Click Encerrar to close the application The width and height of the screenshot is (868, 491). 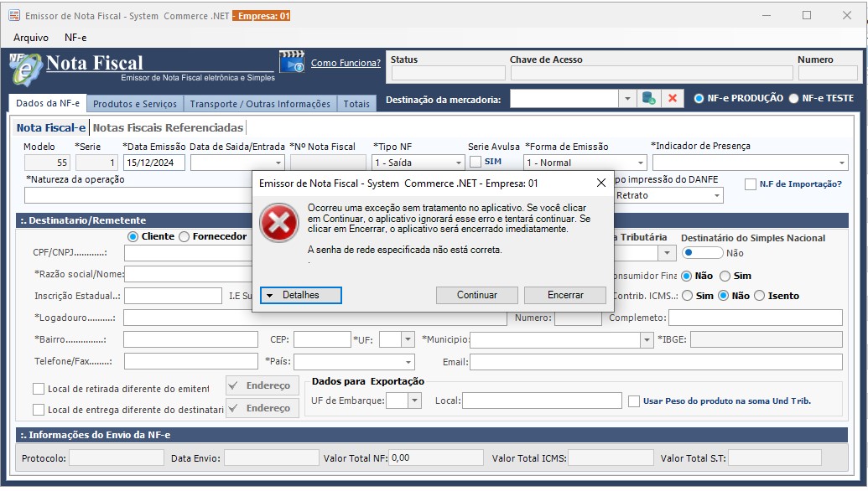[x=564, y=295]
